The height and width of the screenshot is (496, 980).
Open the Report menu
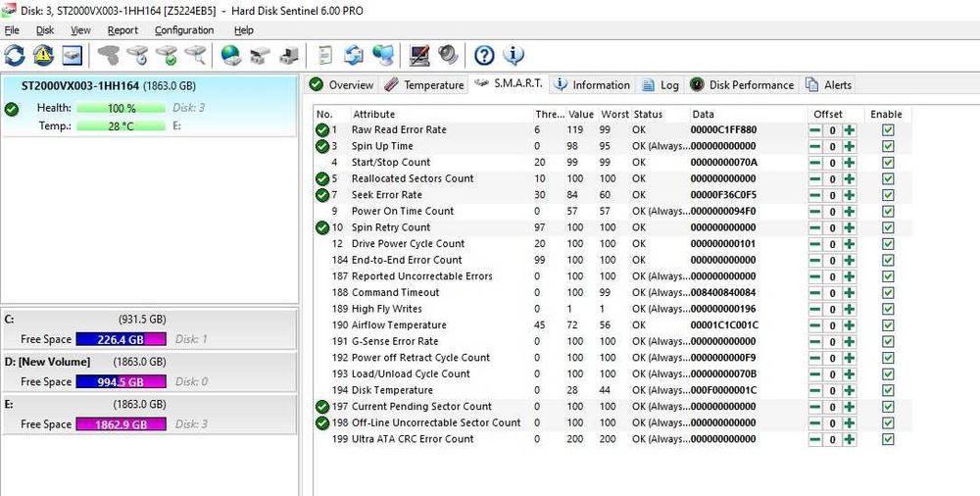[x=122, y=30]
